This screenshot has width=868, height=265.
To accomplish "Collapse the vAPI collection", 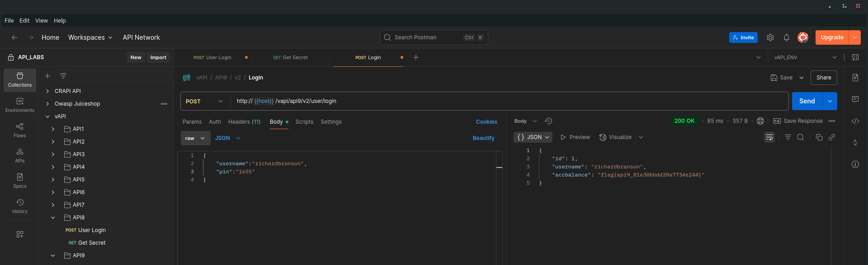I will pos(47,116).
